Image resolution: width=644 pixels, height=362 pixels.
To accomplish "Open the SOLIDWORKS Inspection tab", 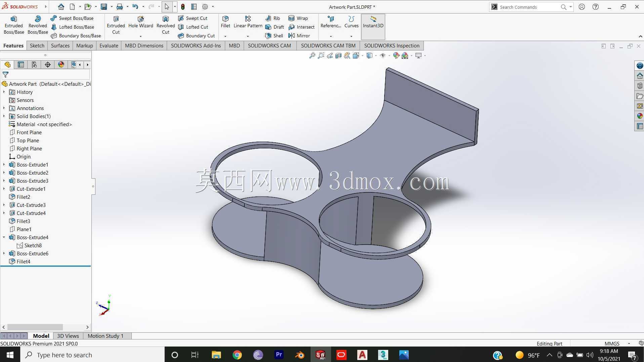I will click(392, 46).
